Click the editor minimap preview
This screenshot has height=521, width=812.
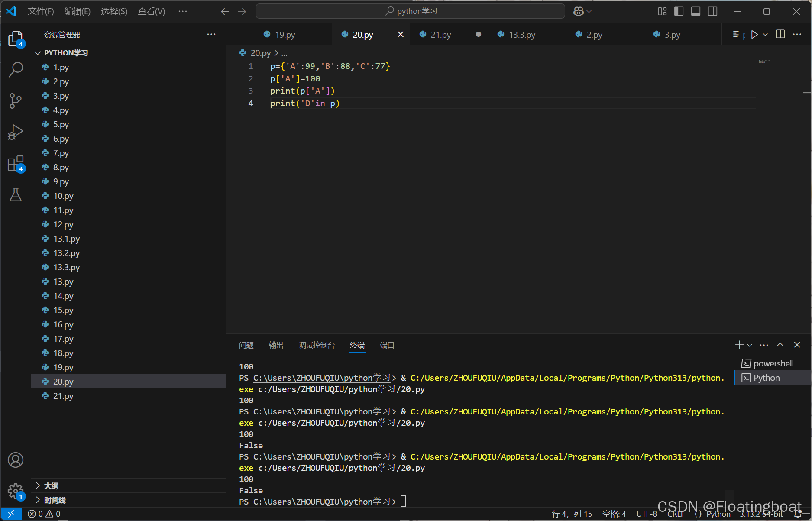(764, 61)
